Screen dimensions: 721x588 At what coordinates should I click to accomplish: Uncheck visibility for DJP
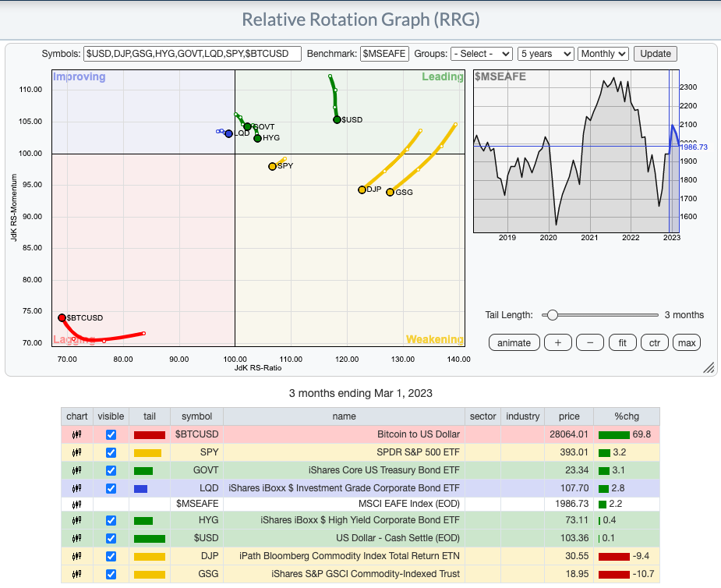pos(111,556)
